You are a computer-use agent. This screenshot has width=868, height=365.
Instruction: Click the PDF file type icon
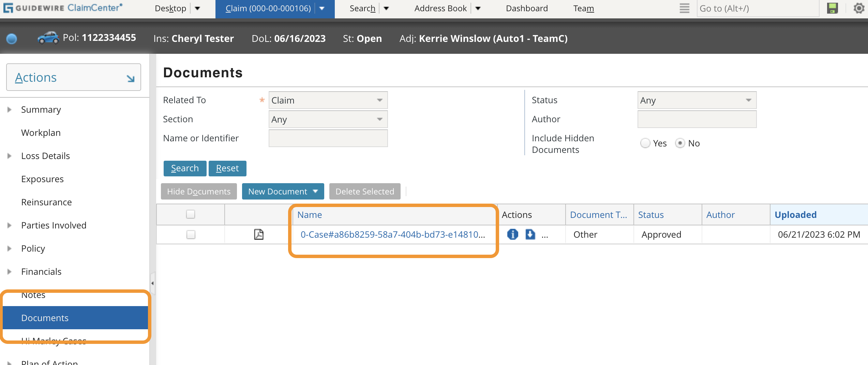coord(259,234)
